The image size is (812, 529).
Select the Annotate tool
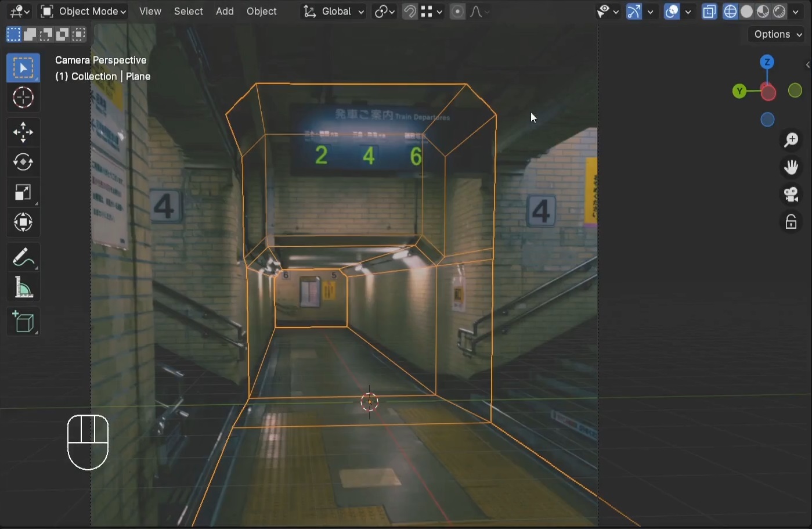point(23,257)
